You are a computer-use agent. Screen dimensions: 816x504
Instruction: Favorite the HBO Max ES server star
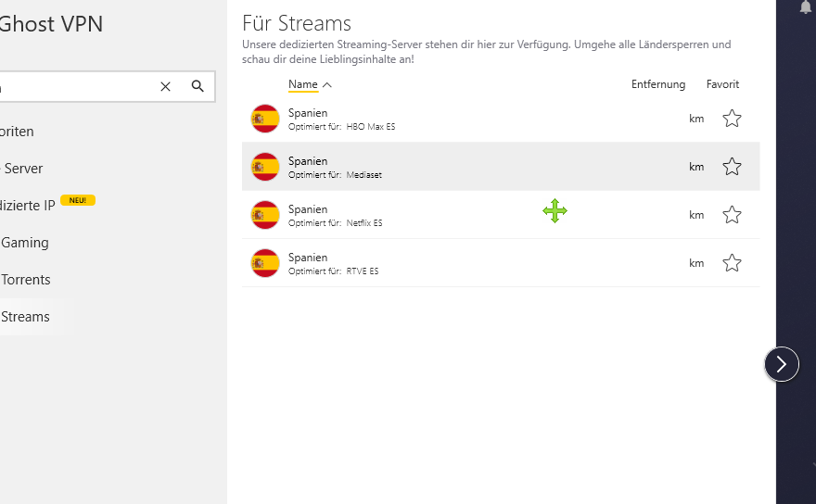732,119
